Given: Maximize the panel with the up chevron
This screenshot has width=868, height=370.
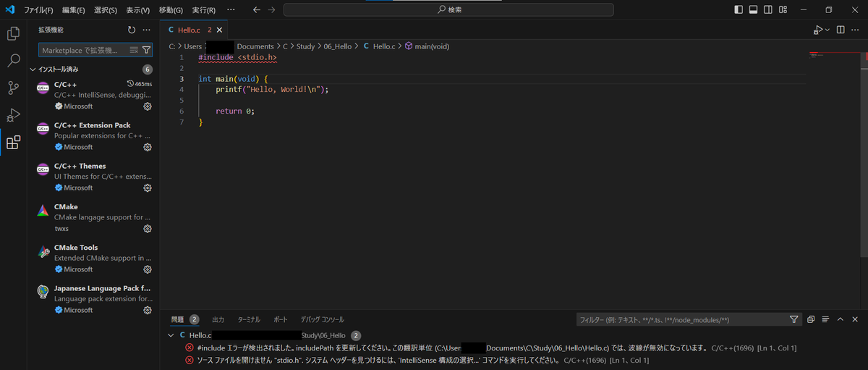Looking at the screenshot, I should click(841, 319).
